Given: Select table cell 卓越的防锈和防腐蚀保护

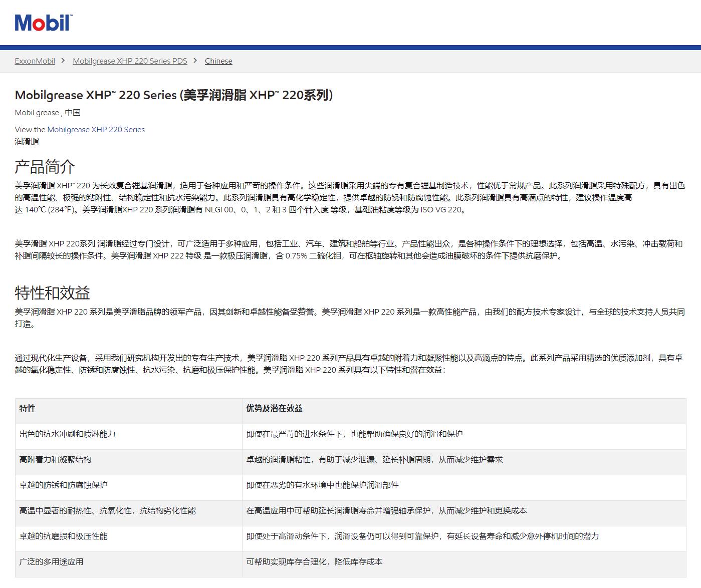Looking at the screenshot, I should [x=129, y=488].
